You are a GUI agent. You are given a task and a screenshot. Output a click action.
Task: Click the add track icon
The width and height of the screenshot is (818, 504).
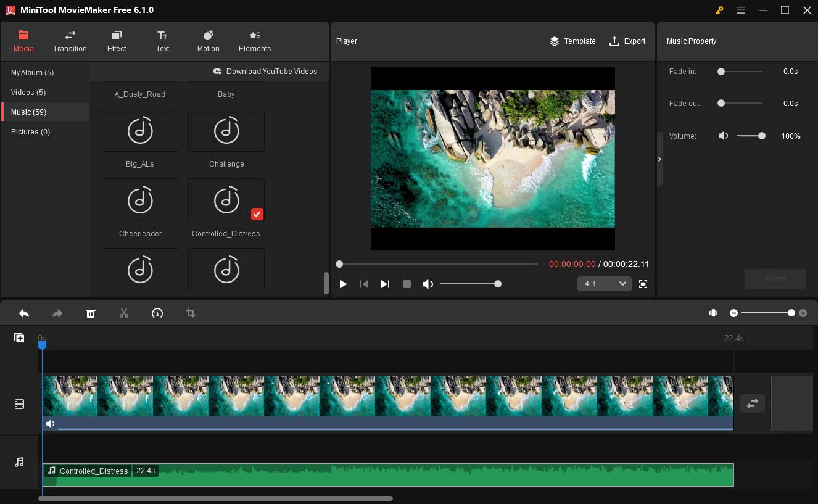pyautogui.click(x=19, y=337)
